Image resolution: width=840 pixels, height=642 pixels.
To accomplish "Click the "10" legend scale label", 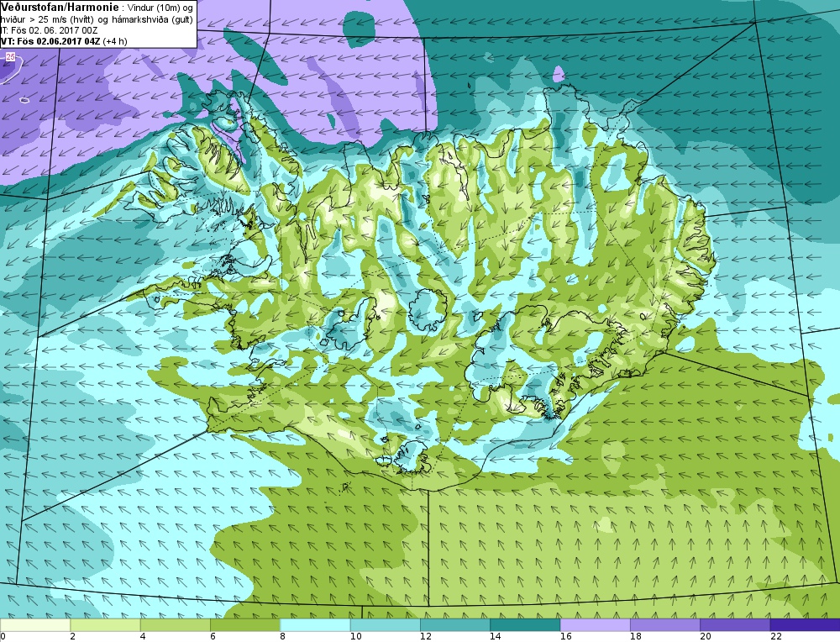I will pos(355,637).
